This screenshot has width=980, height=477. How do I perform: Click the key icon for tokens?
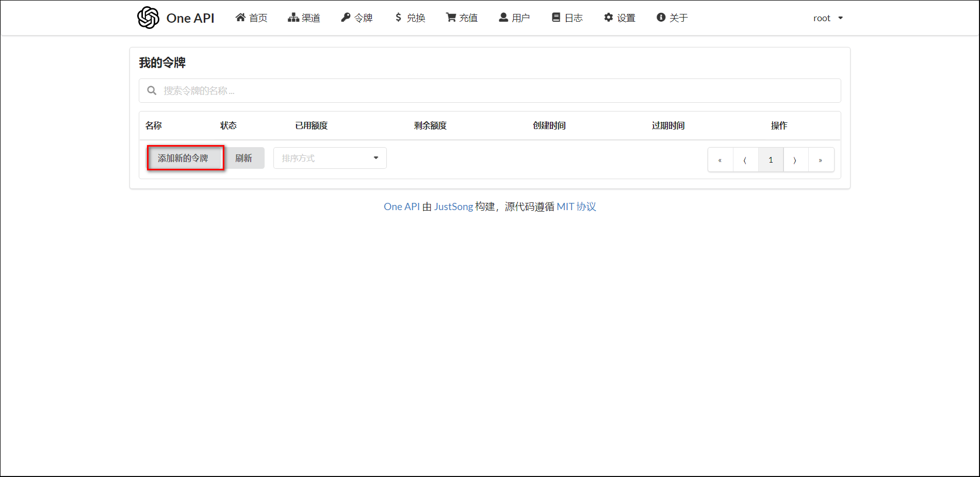coord(346,18)
